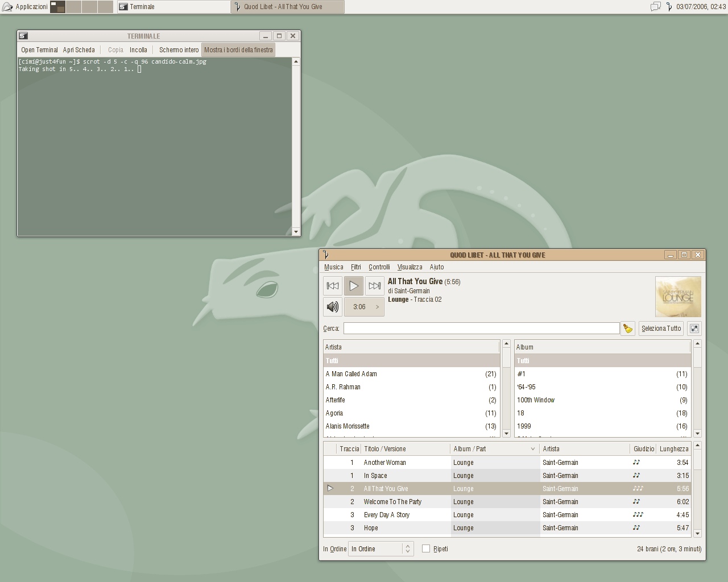Select artist Agoria
Image resolution: width=728 pixels, height=582 pixels.
[412, 413]
